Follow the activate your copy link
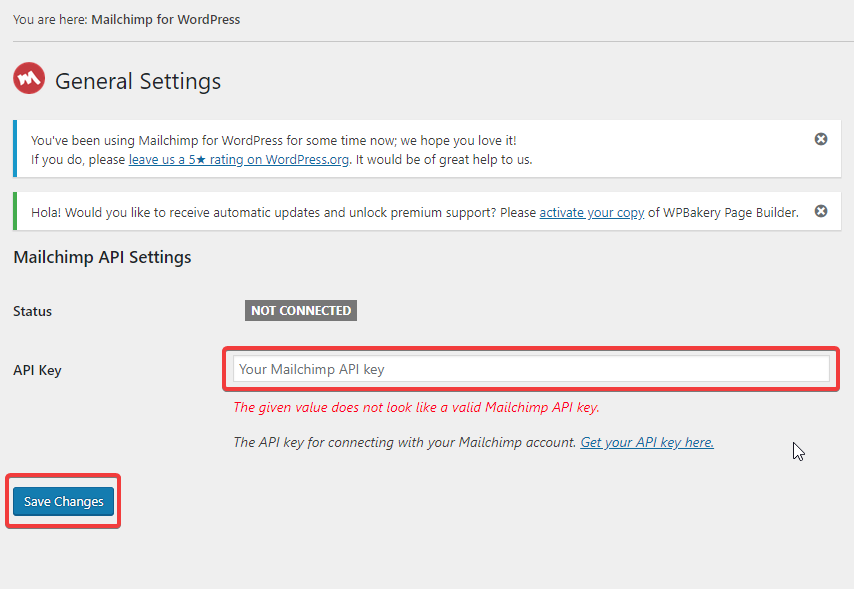The image size is (854, 589). (591, 212)
